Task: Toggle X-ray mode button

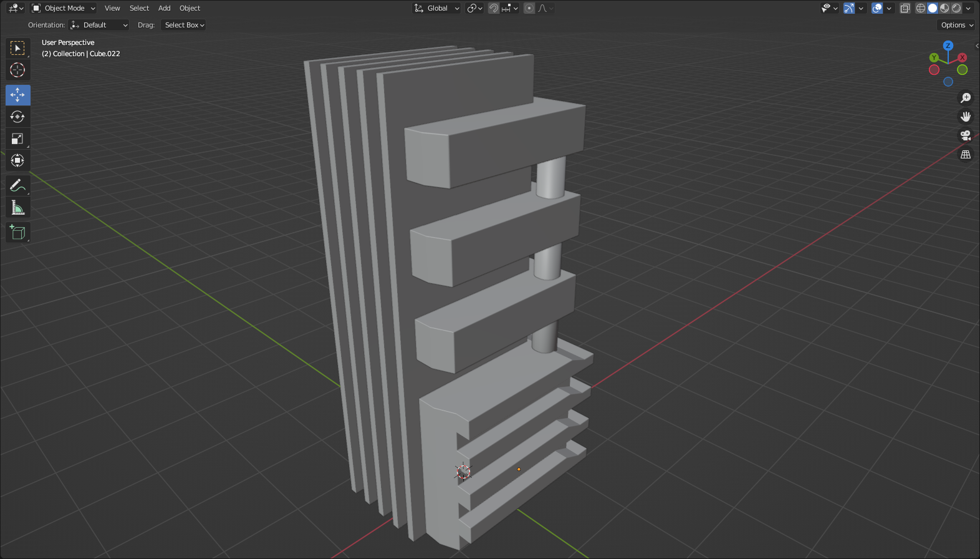Action: 905,8
